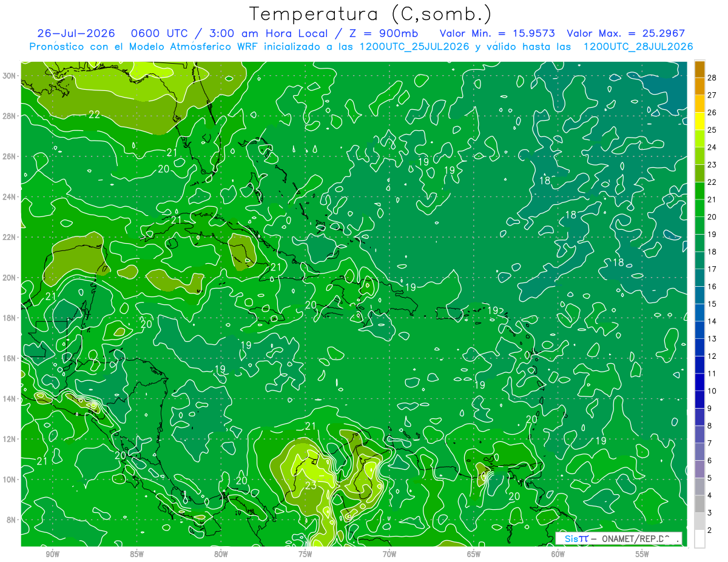Viewport: 728px width, 562px height.
Task: Click the "7" label on the color scale
Action: click(710, 443)
